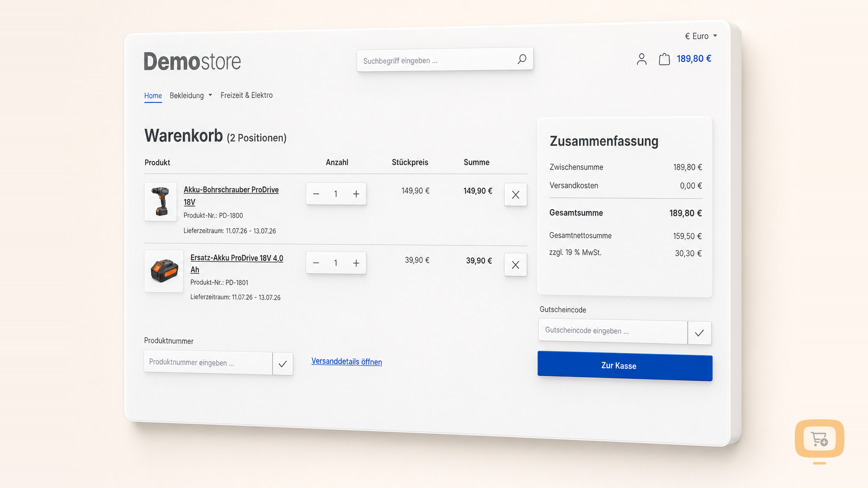Click the Zusammenfassung heading
This screenshot has height=488, width=868.
click(604, 141)
